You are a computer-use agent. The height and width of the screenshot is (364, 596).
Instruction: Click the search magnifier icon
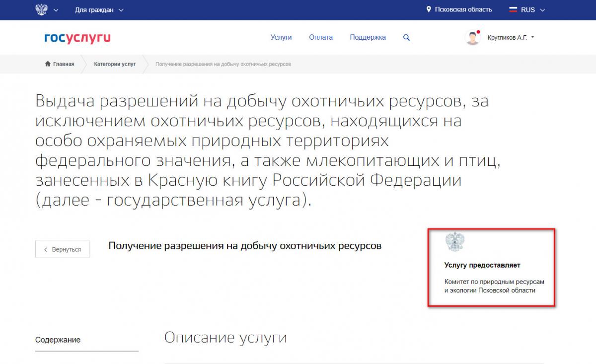(406, 38)
